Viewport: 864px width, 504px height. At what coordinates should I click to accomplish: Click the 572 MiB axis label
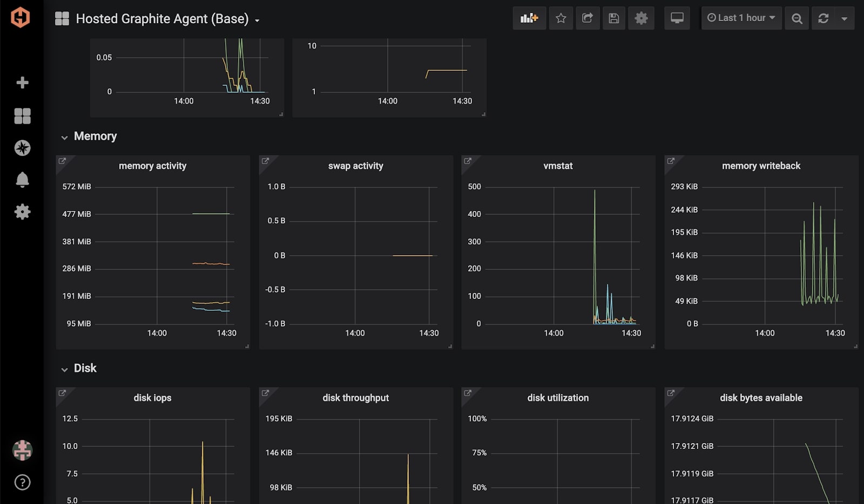(x=77, y=187)
